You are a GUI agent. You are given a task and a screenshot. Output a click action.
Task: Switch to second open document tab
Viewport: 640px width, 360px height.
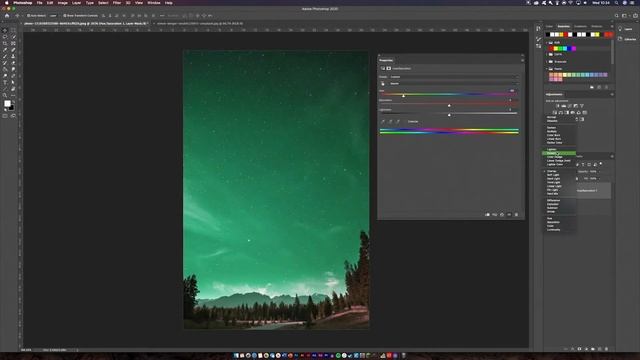(200, 24)
